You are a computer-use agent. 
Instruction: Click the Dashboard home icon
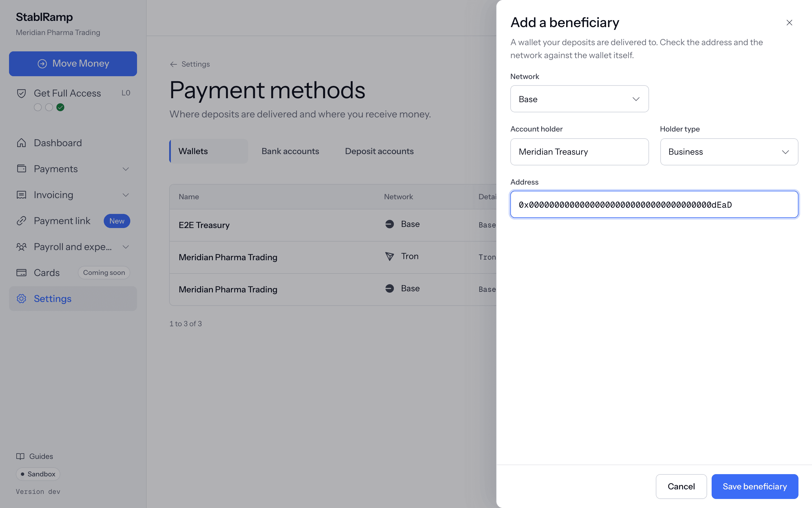[21, 143]
